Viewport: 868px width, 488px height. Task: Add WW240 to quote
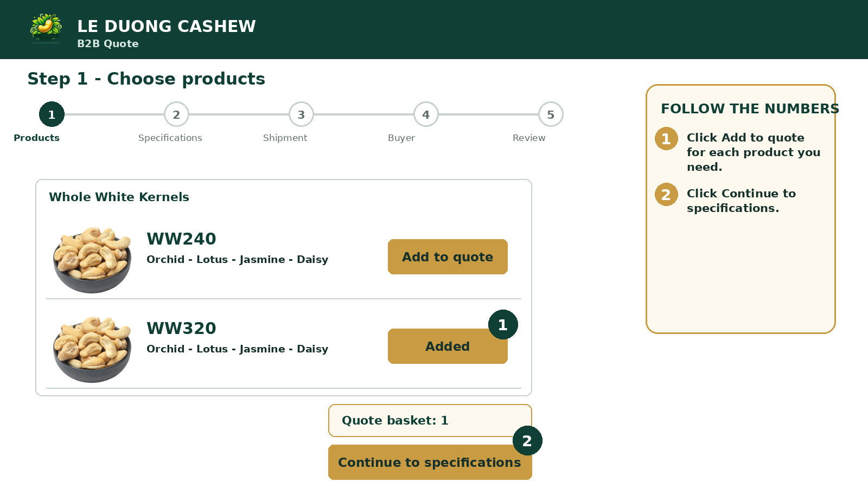pos(448,256)
